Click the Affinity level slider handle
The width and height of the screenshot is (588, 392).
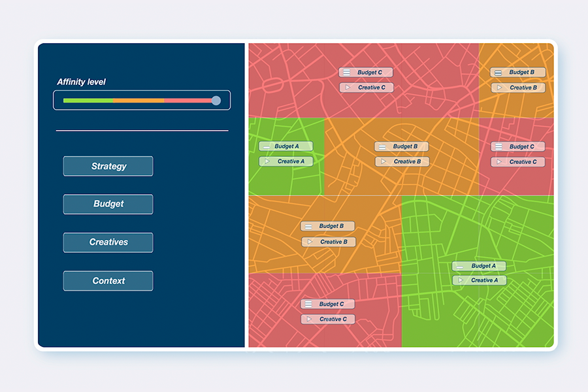point(216,101)
